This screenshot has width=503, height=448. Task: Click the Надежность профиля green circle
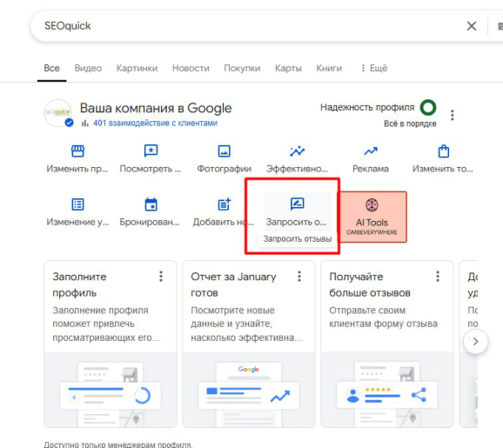point(428,107)
